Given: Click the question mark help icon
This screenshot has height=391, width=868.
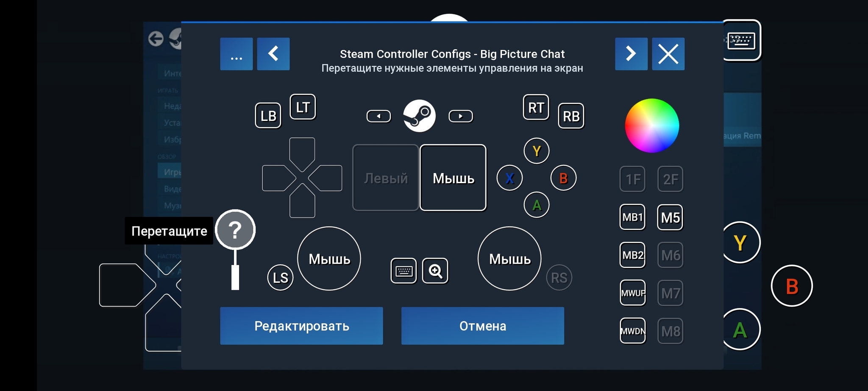Looking at the screenshot, I should [235, 230].
